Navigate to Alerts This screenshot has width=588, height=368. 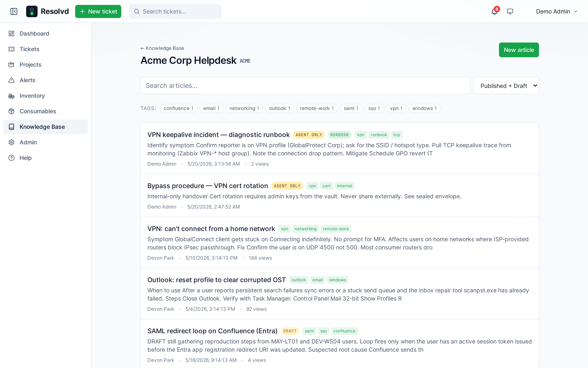[46, 80]
